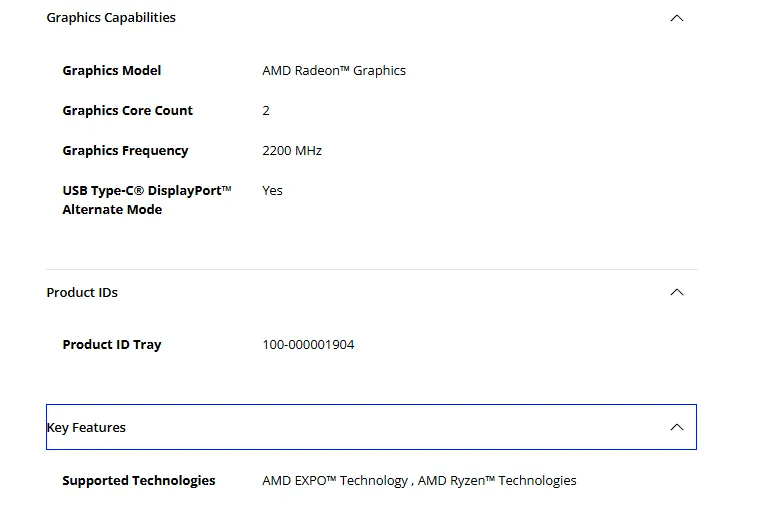This screenshot has height=531, width=769.
Task: Click the Product ID Tray label
Action: point(112,345)
